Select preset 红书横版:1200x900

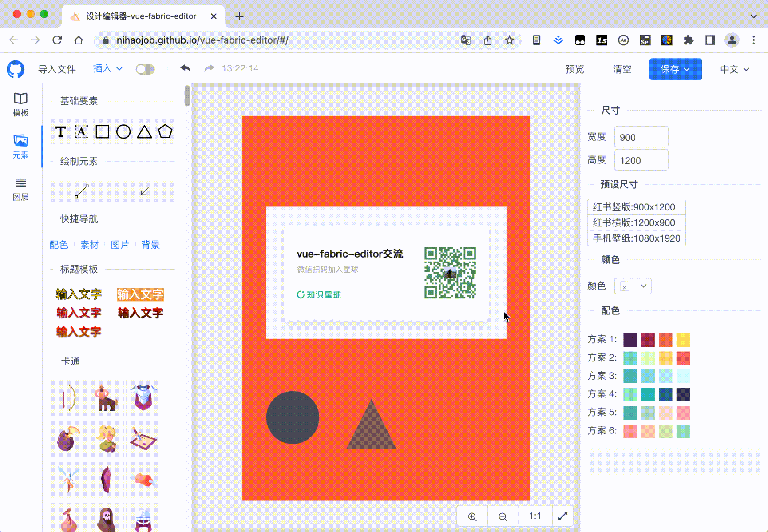pos(636,222)
